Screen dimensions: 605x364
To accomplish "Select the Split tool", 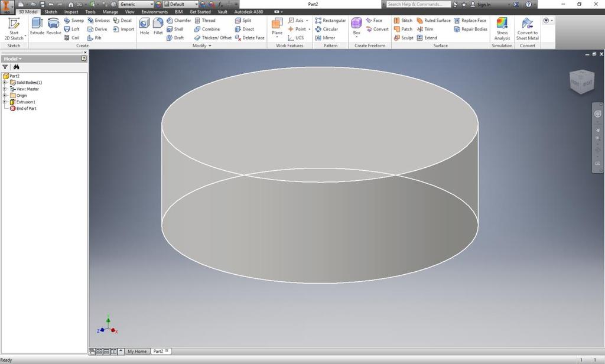I will click(243, 21).
